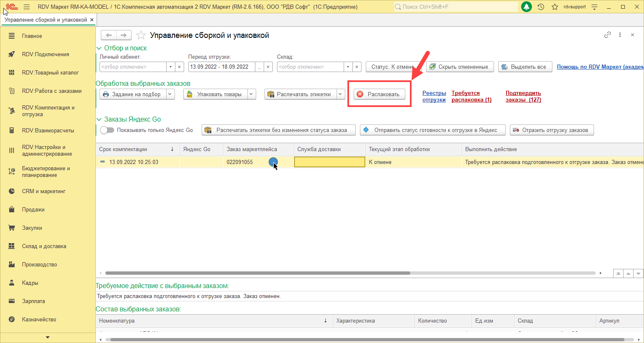Navigate back with the left arrow
The image size is (644, 343).
coord(109,35)
